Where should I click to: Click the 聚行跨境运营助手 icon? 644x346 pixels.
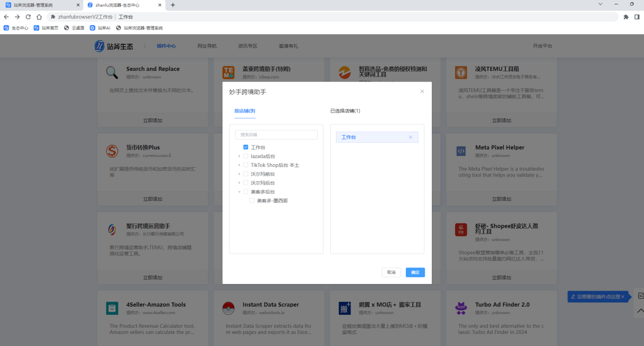112,230
